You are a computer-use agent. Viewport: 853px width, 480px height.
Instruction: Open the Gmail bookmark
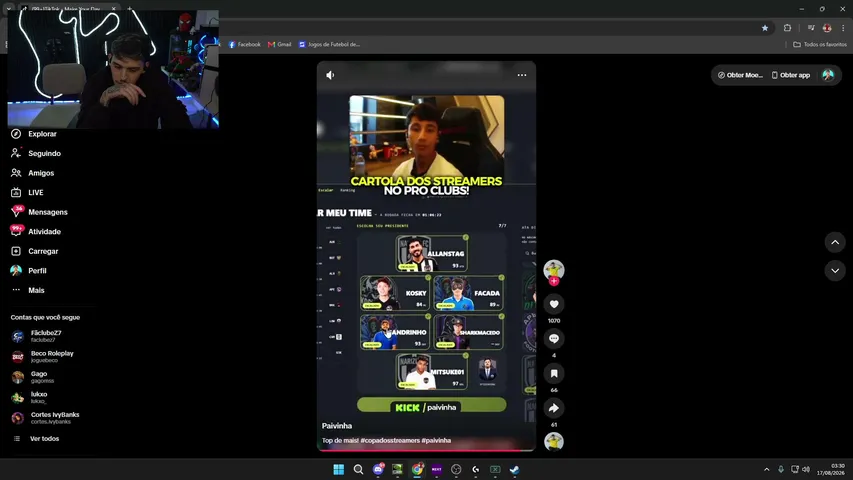pyautogui.click(x=280, y=45)
